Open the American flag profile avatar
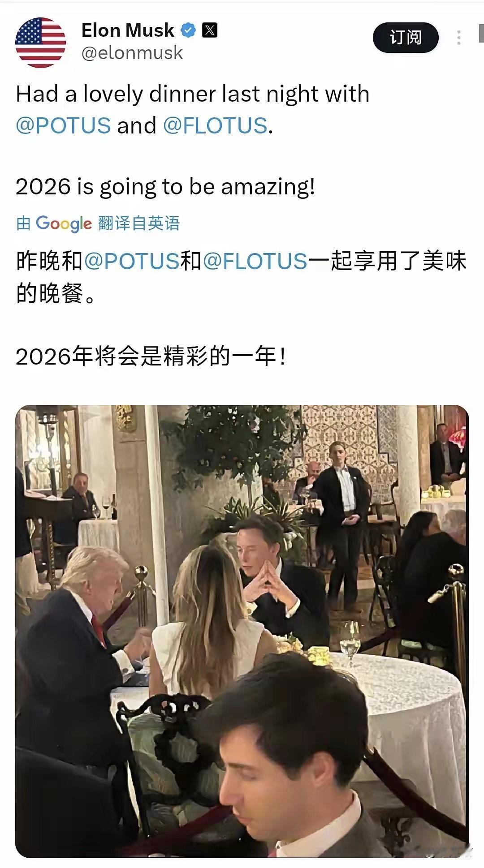 click(41, 43)
